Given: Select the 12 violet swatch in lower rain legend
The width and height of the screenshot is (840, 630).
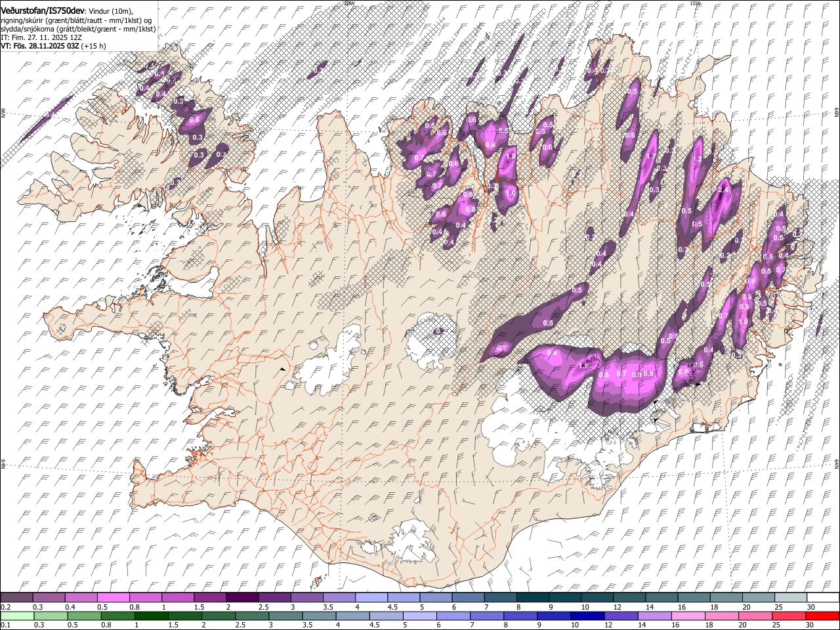Looking at the screenshot, I should pyautogui.click(x=621, y=616).
